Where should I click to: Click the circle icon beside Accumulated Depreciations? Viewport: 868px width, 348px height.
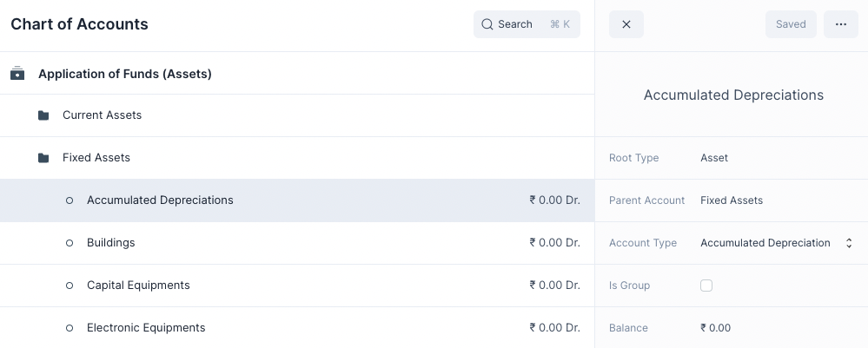click(x=70, y=200)
